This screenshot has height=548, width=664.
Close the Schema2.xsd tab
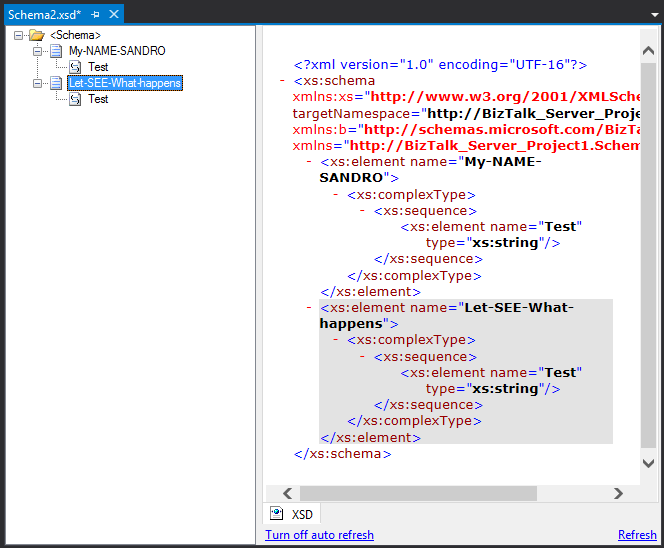(x=114, y=14)
